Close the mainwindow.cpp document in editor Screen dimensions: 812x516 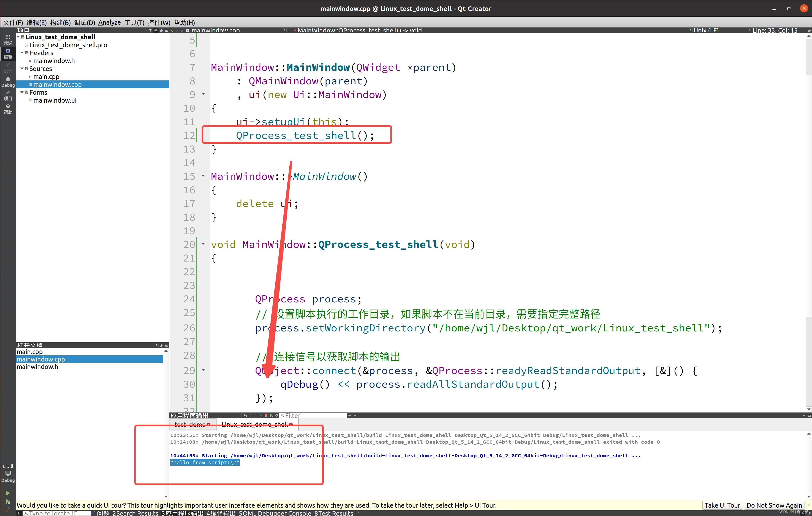coord(289,30)
